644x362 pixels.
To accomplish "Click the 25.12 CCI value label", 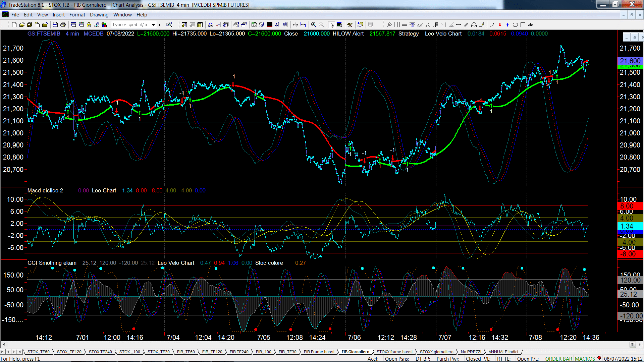I will 630,294.
